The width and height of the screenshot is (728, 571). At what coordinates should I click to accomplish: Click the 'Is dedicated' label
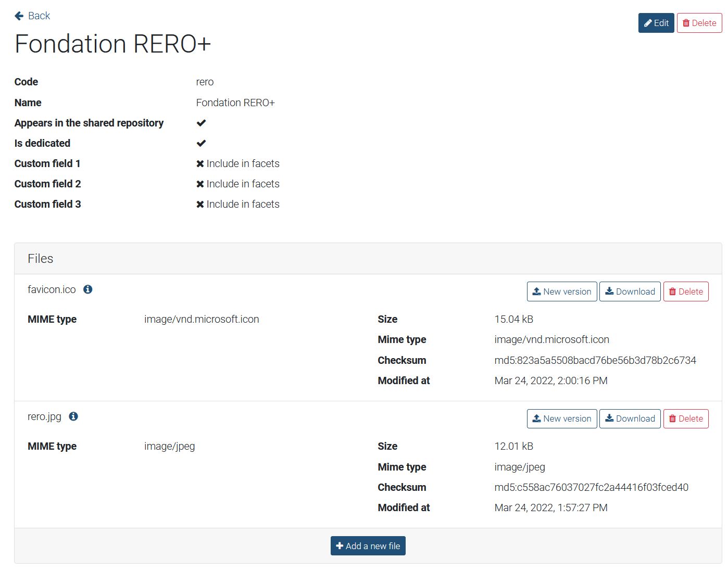coord(42,143)
